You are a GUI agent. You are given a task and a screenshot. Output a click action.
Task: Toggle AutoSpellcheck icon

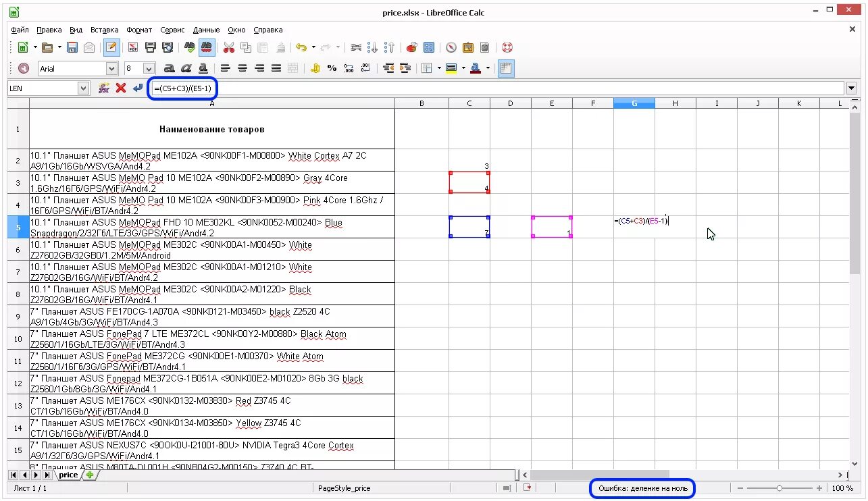[x=207, y=47]
